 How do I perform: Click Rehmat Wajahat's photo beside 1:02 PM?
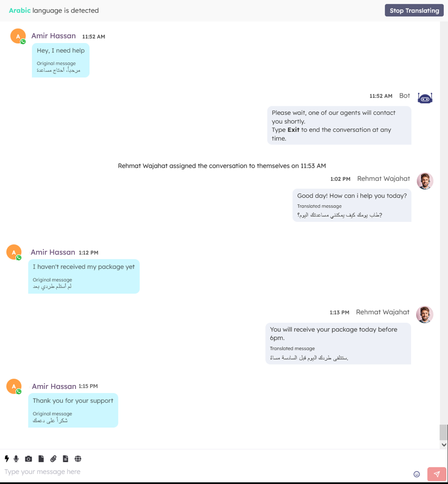pyautogui.click(x=425, y=181)
